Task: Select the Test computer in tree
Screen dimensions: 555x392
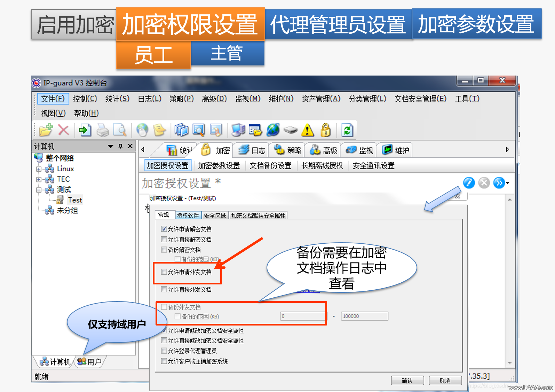Action: click(x=75, y=200)
